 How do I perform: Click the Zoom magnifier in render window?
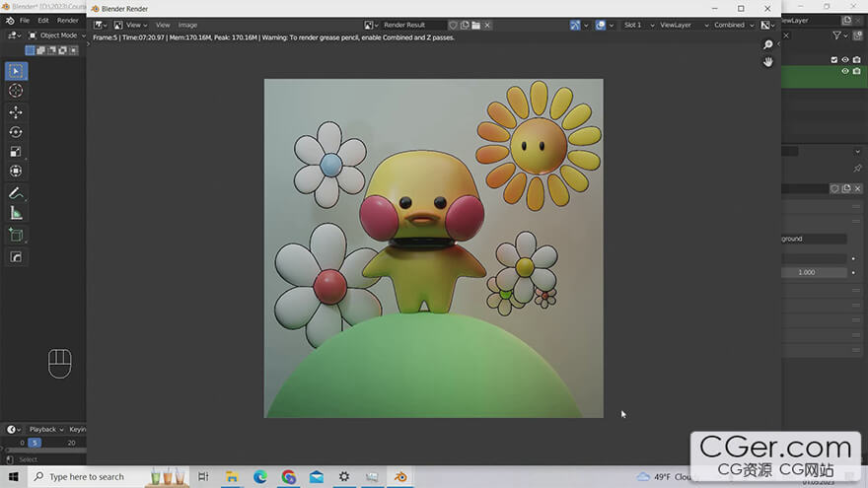click(767, 44)
